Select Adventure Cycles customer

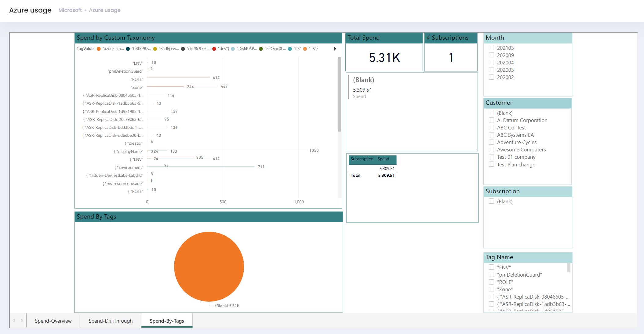click(x=491, y=142)
